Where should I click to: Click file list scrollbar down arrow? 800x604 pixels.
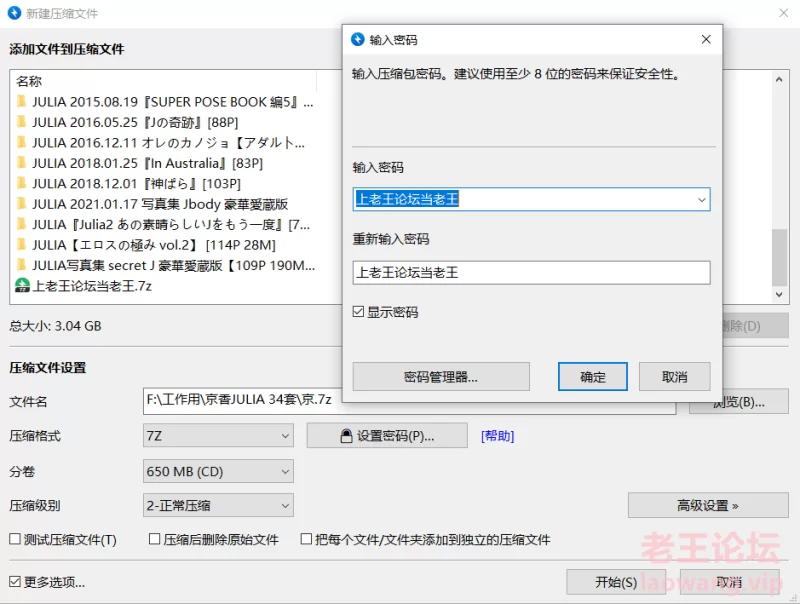click(x=779, y=294)
